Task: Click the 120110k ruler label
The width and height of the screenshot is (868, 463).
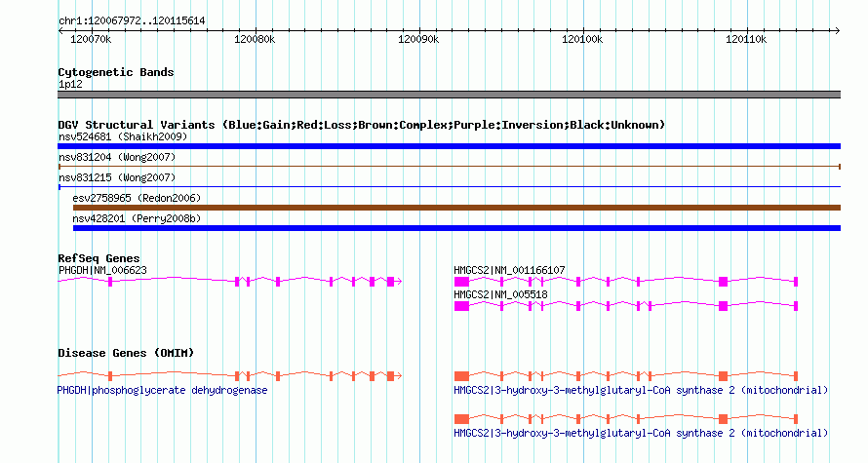Action: click(x=746, y=40)
